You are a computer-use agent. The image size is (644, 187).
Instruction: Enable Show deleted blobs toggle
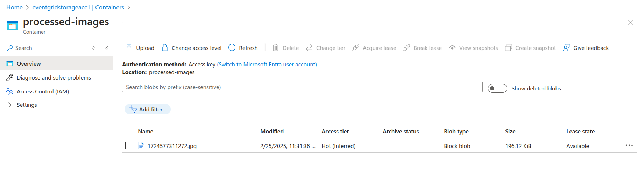(x=497, y=89)
